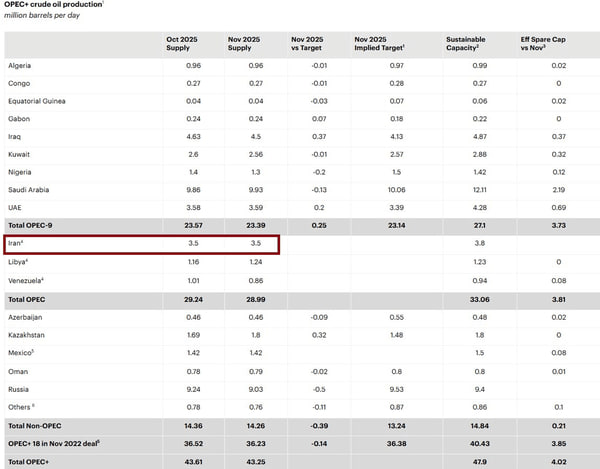Screen dimensions: 600x469
Task: Click the Kazakhstan row label
Action: [x=28, y=335]
